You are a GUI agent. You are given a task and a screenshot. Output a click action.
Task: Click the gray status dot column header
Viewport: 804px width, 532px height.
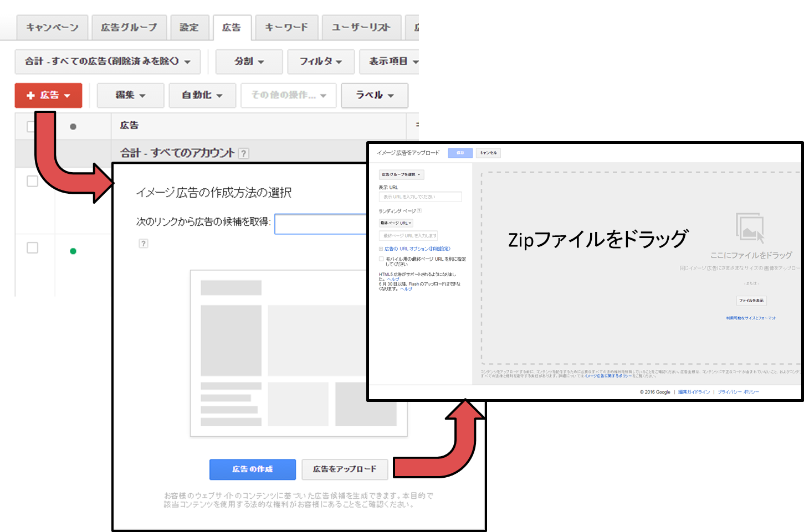(73, 127)
